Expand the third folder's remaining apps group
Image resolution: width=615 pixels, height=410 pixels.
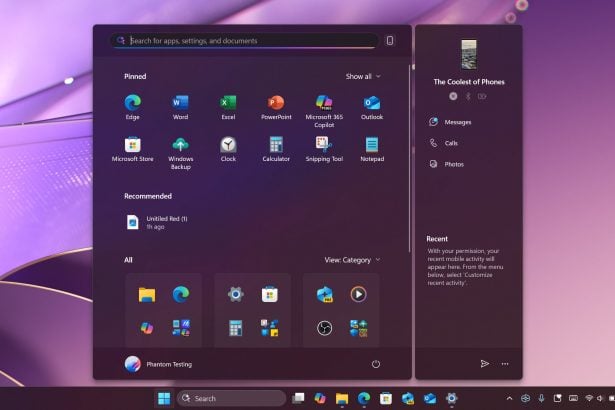(x=358, y=328)
